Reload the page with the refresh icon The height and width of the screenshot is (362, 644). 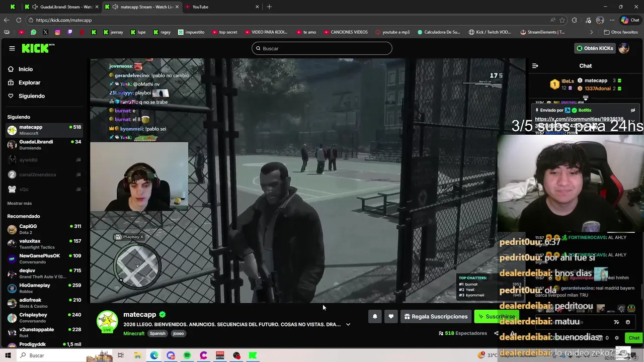click(19, 20)
